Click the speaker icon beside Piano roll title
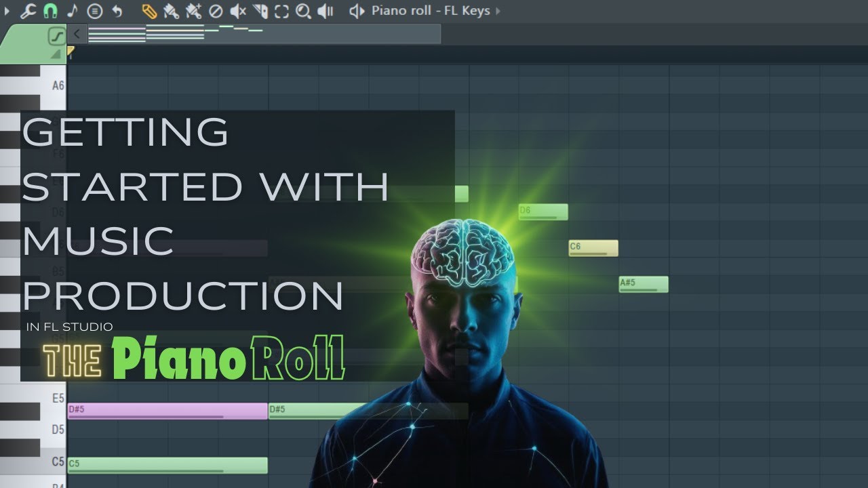Viewport: 868px width, 488px height. [x=357, y=11]
